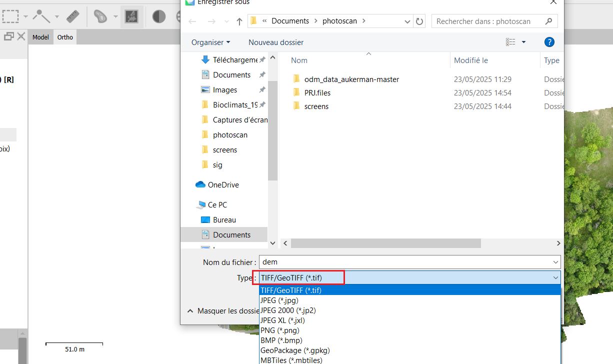Viewport: 613px width, 364px height.
Task: Click the half-filled circle brightness icon
Action: (158, 17)
